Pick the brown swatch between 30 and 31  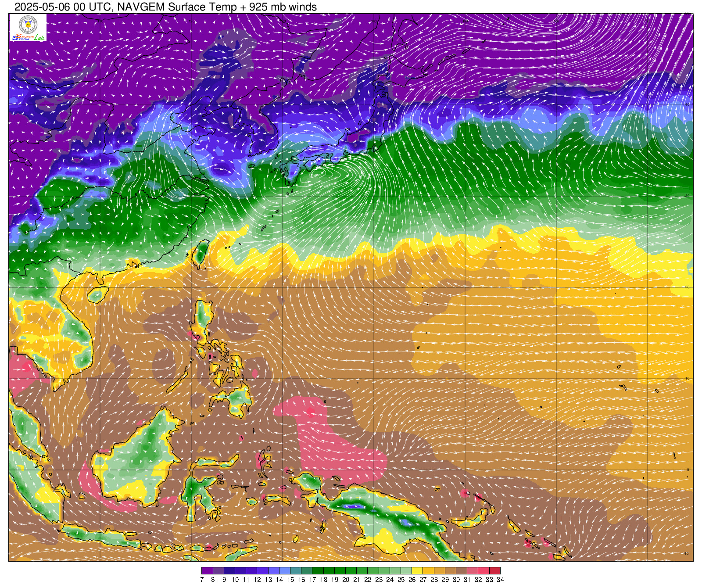point(462,571)
